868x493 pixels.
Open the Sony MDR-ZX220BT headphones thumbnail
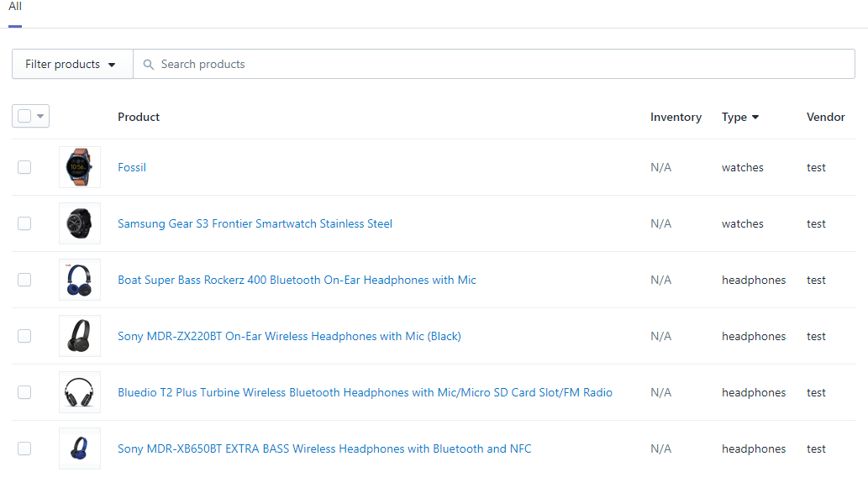click(80, 336)
